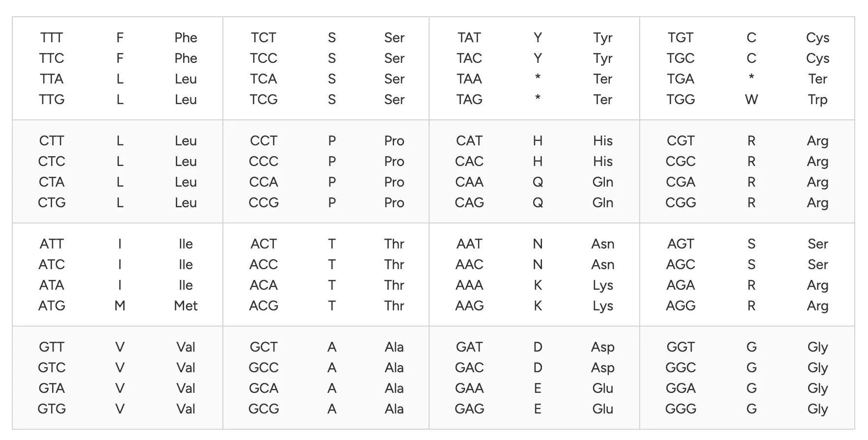Screen dimensions: 868x440
Task: Click the TGG codon text
Action: pyautogui.click(x=680, y=100)
